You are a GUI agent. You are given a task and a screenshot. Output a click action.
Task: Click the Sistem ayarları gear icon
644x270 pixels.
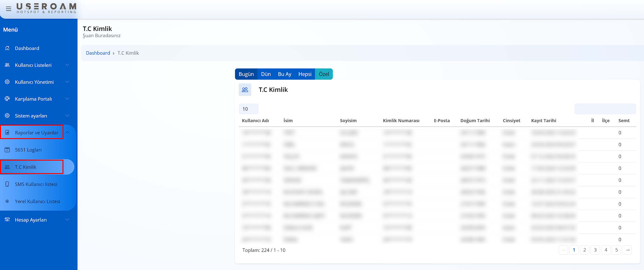(x=7, y=116)
